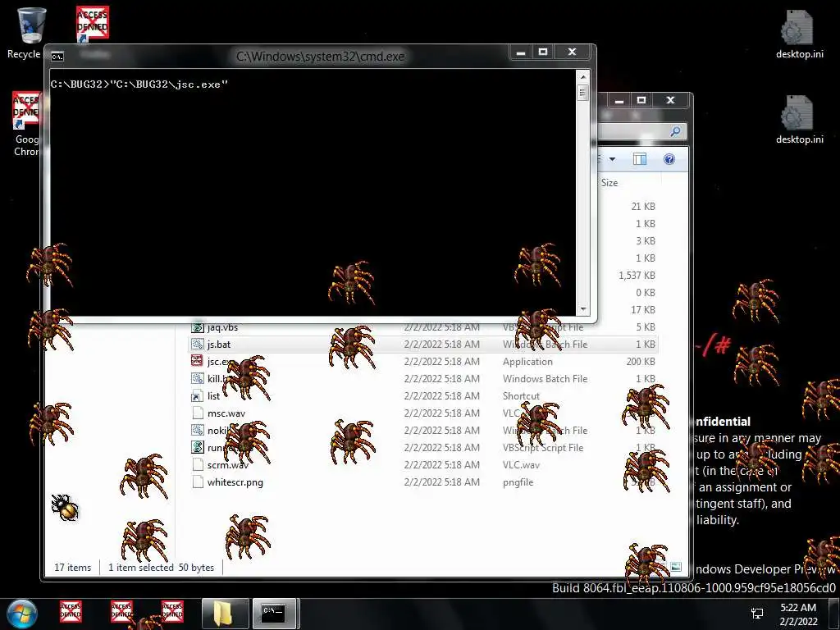The width and height of the screenshot is (840, 630).
Task: Select the scrm.wav file icon
Action: tap(198, 464)
